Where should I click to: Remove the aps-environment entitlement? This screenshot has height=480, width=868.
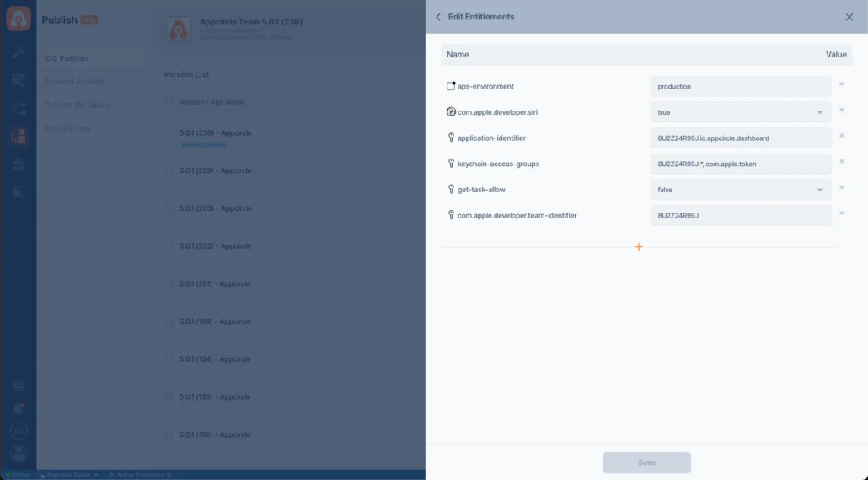click(x=841, y=84)
